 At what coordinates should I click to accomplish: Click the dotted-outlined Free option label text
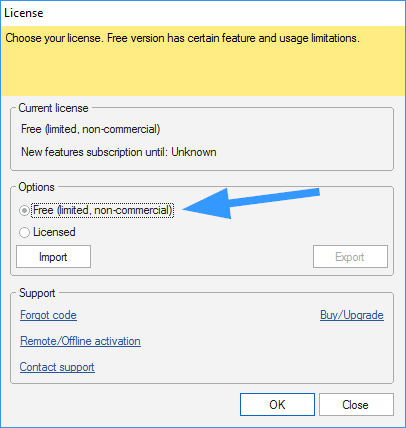click(103, 210)
